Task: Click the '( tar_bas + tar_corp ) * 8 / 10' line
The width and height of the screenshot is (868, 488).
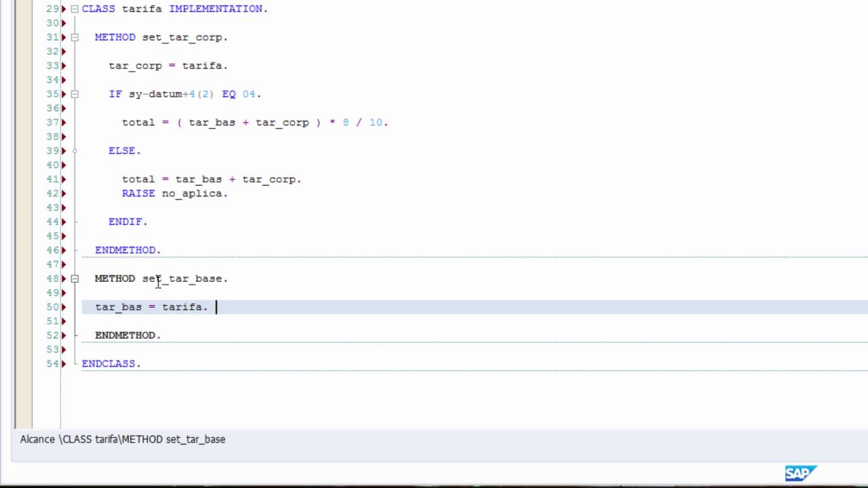Action: click(x=255, y=123)
